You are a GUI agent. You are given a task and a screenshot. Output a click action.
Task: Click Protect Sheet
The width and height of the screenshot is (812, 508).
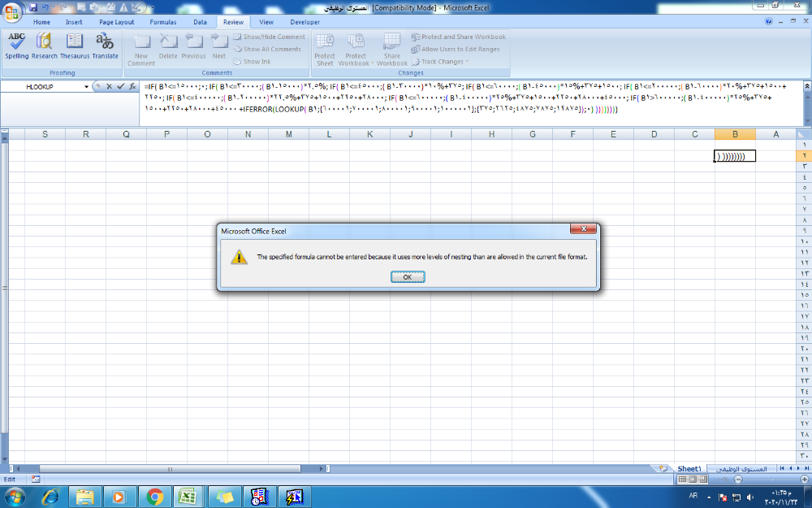[325, 50]
